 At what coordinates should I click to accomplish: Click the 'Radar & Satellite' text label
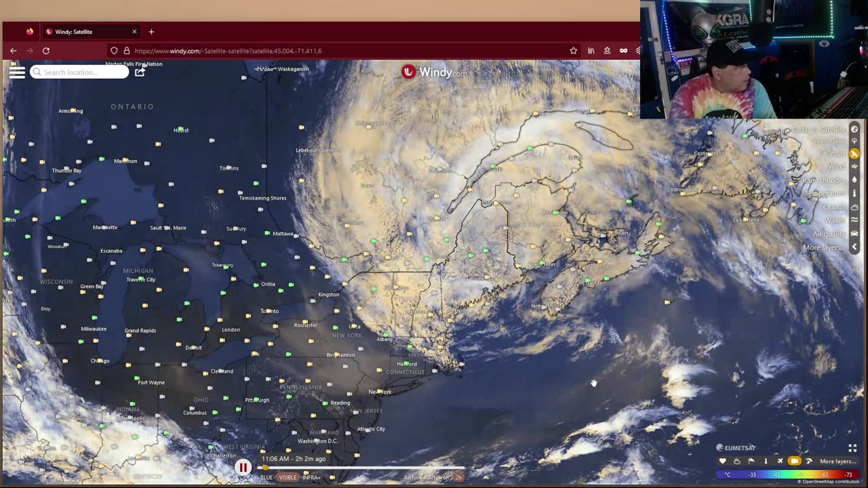click(820, 129)
